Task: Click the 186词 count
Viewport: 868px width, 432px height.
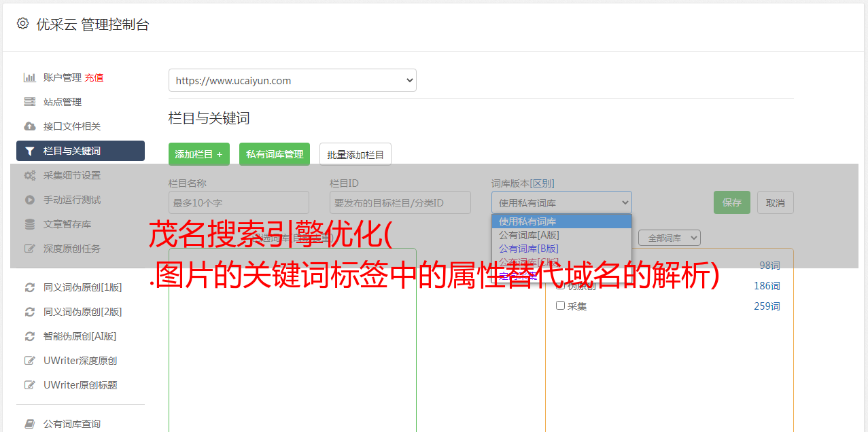Action: [x=767, y=286]
